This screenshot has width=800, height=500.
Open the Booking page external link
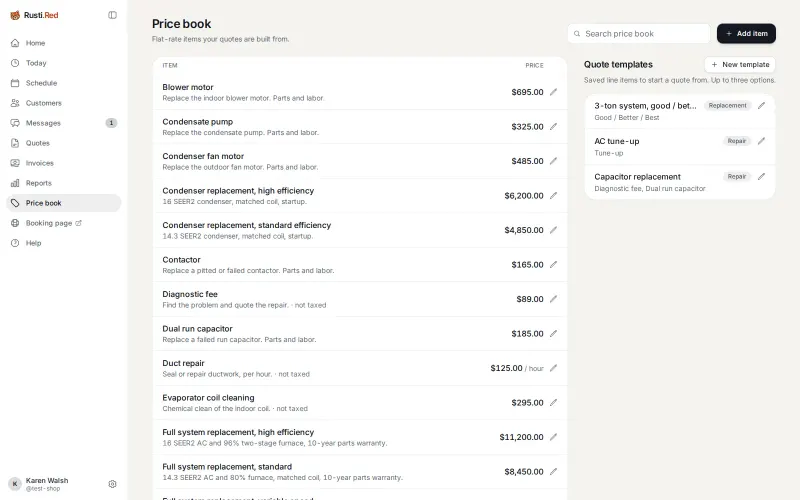64,223
